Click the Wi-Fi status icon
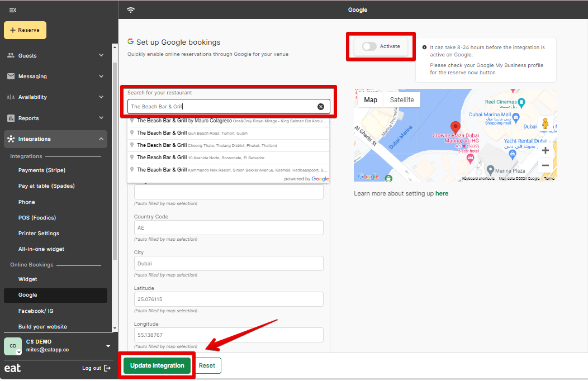588x381 pixels. point(131,10)
